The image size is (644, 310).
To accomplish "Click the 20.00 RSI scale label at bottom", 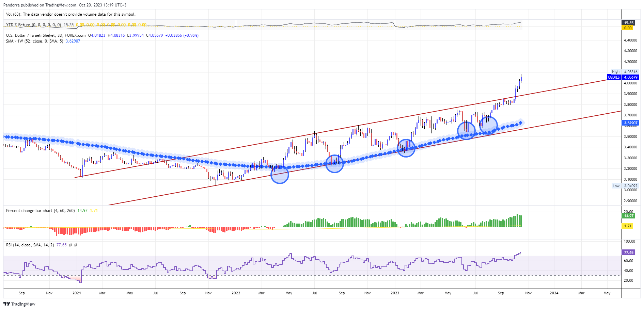I will (x=629, y=280).
